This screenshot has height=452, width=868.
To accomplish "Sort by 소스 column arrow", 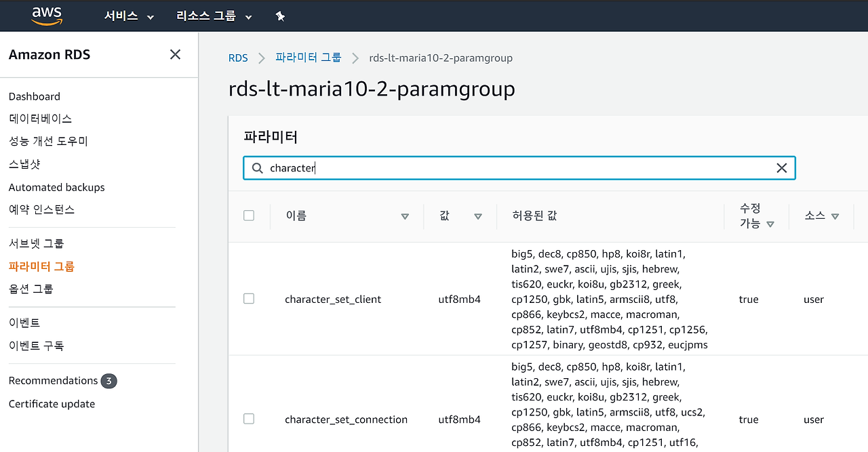I will [x=835, y=216].
